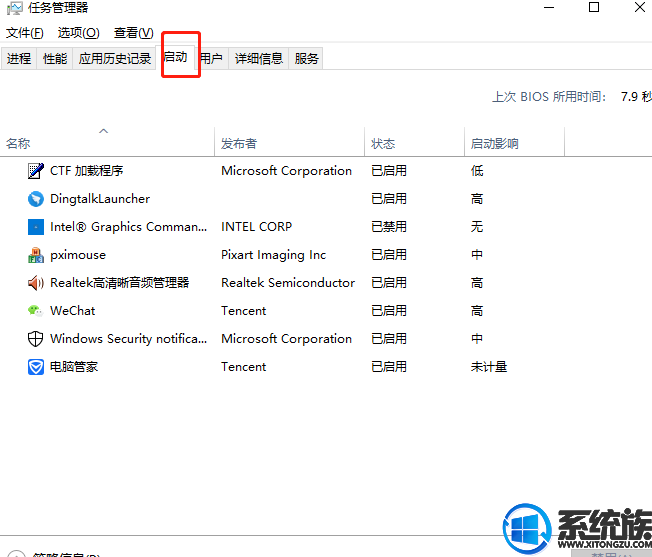Sort by 发布者 column header

(239, 144)
